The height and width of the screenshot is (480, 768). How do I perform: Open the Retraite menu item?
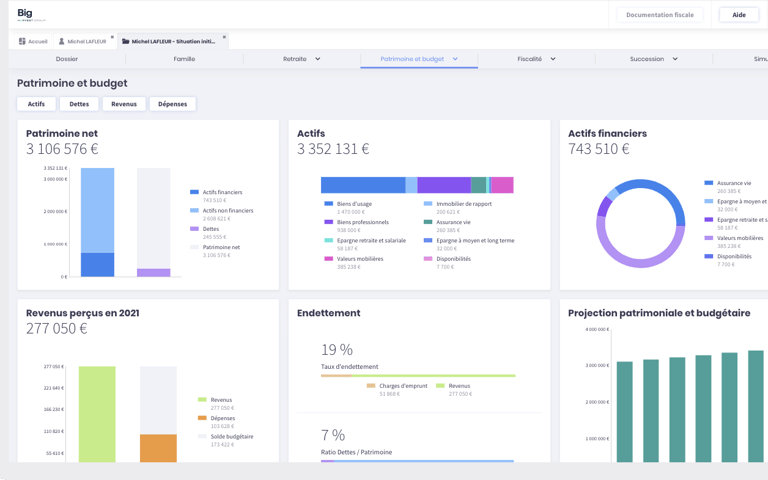pyautogui.click(x=295, y=59)
